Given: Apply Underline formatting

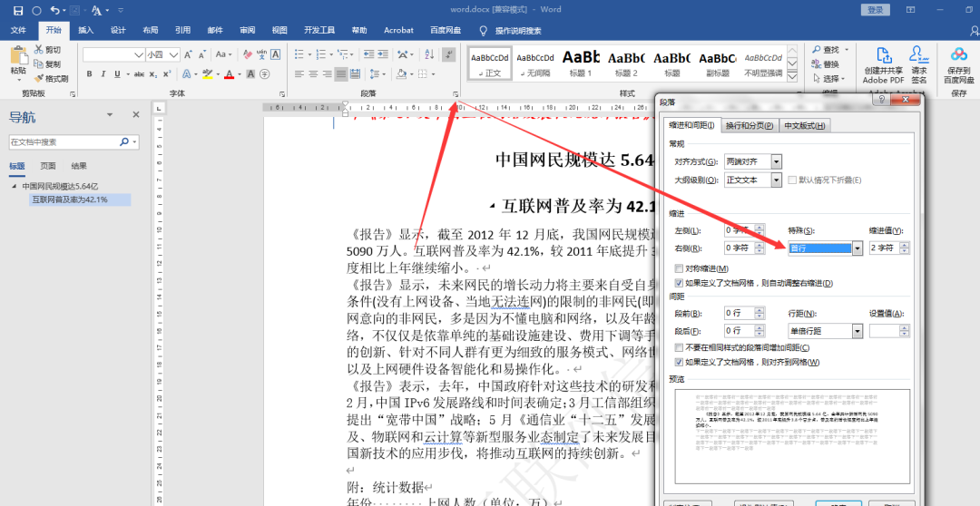Looking at the screenshot, I should 117,74.
